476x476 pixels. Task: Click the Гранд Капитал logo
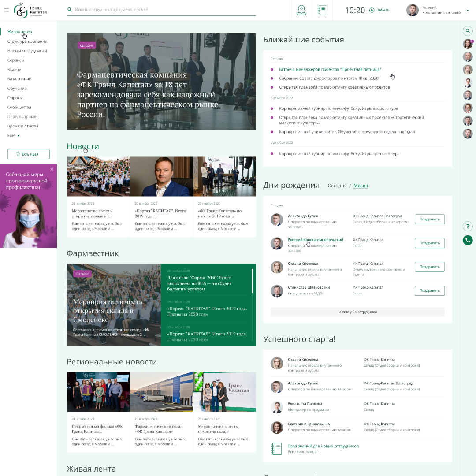[30, 10]
